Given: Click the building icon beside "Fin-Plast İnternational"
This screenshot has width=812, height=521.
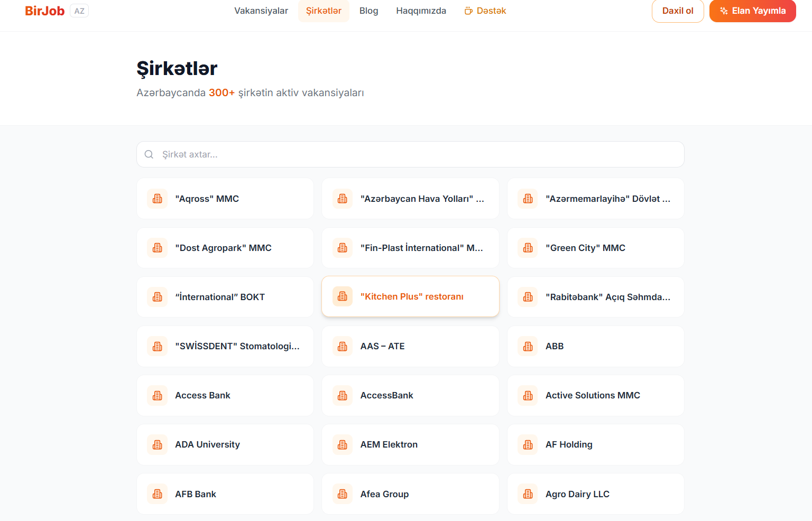Looking at the screenshot, I should click(343, 248).
